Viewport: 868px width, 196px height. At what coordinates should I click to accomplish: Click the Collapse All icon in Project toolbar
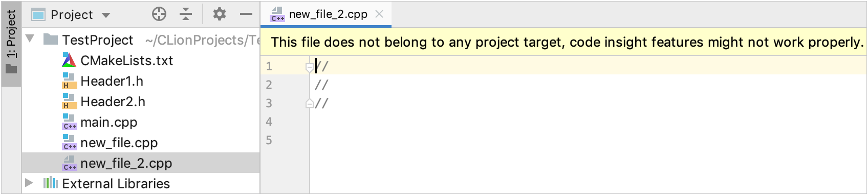click(186, 14)
